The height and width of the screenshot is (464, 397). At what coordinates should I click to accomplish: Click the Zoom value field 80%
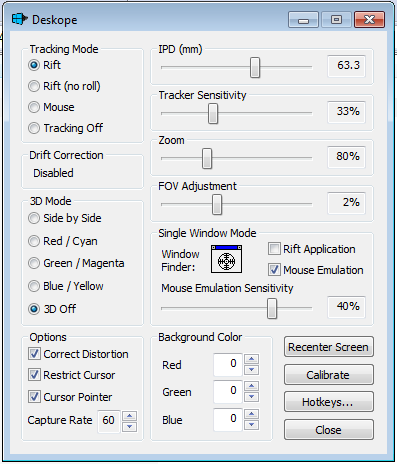pos(346,157)
